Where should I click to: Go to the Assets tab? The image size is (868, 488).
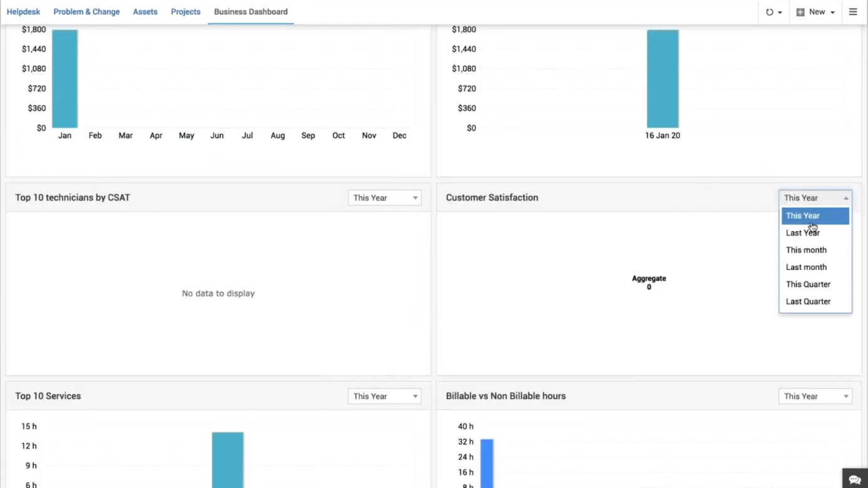click(x=145, y=12)
